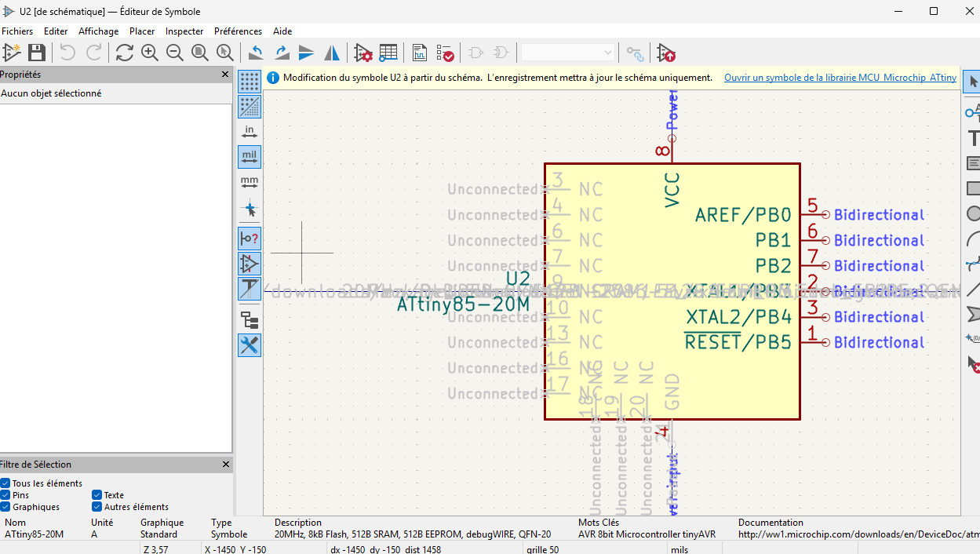980x554 pixels.
Task: Zoom in on the symbol canvas
Action: pyautogui.click(x=149, y=53)
